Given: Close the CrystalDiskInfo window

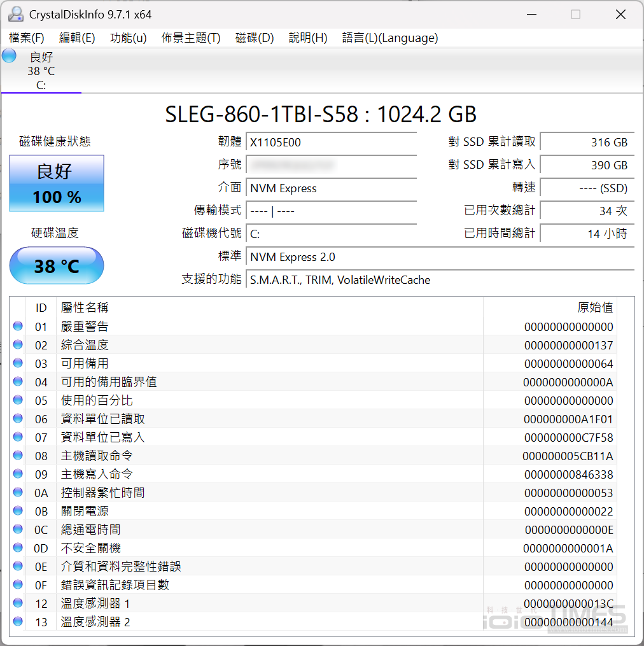Looking at the screenshot, I should (620, 15).
